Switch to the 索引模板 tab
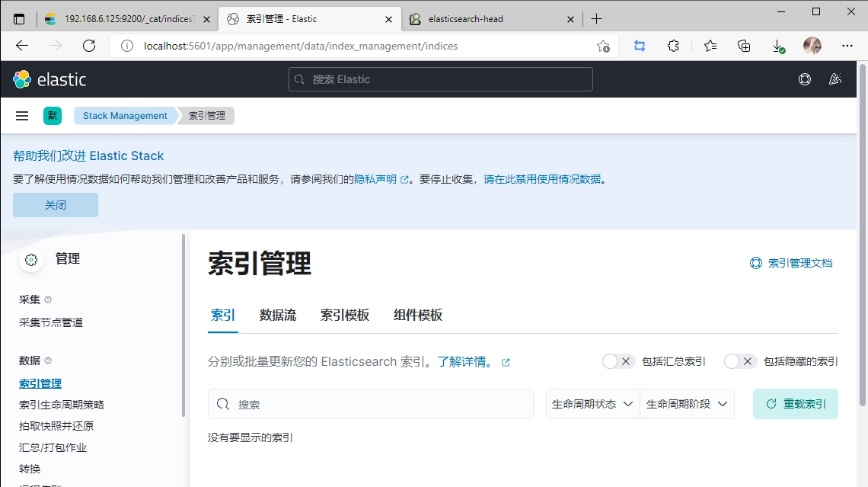 [x=345, y=316]
